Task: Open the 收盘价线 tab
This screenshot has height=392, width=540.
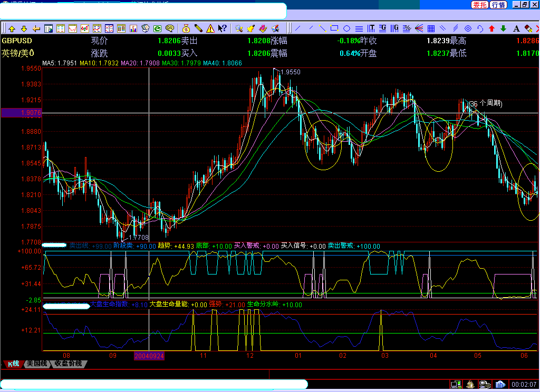Action: 69,364
